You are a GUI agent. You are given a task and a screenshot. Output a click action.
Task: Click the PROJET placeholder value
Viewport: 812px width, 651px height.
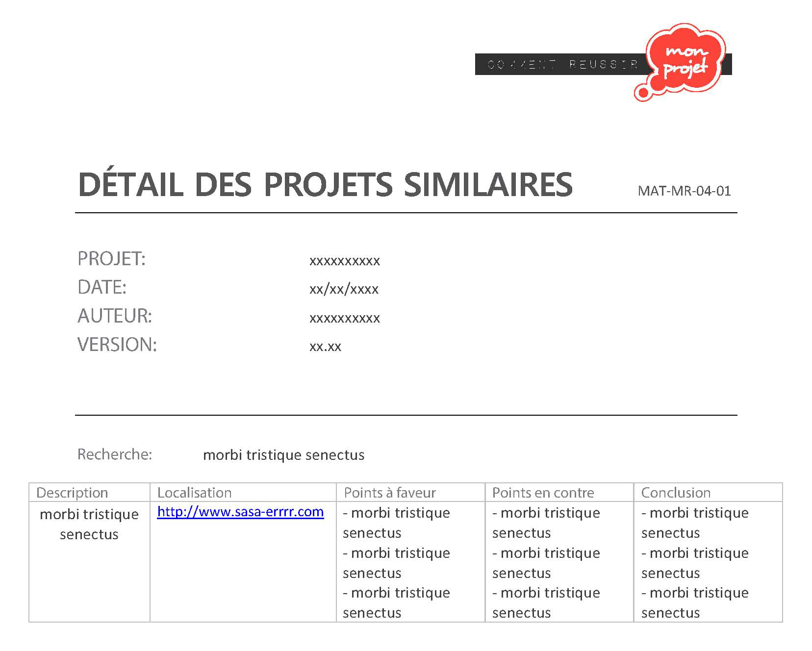click(x=344, y=261)
